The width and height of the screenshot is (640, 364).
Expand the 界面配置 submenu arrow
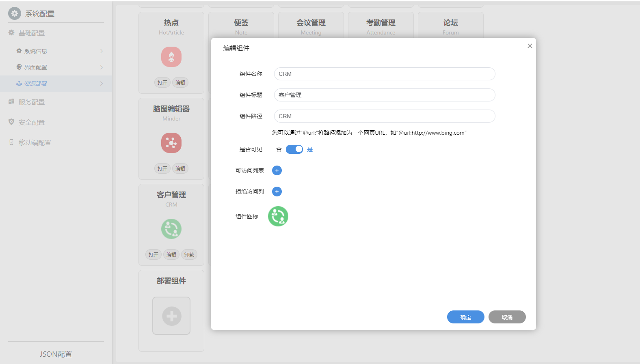pyautogui.click(x=102, y=67)
